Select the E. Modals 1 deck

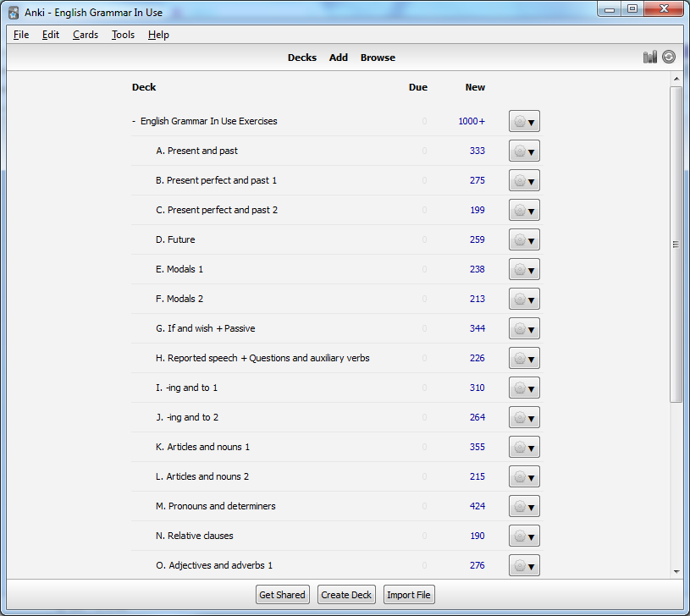pos(179,269)
